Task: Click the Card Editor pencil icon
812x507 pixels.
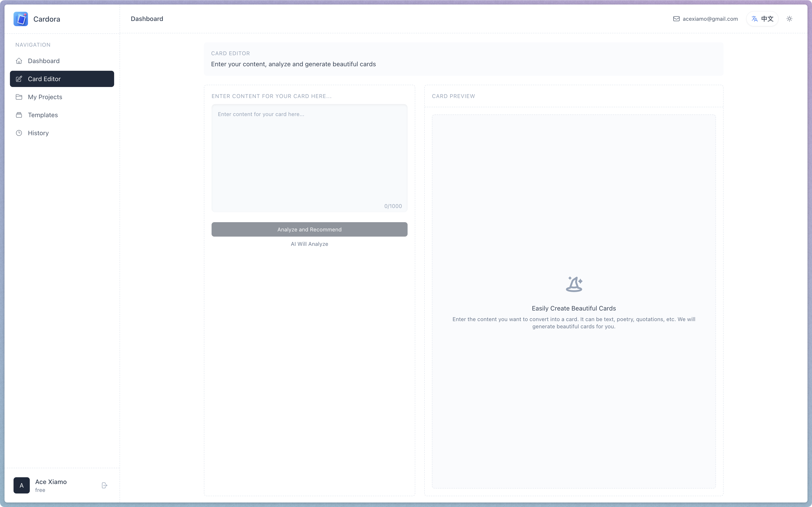Action: pos(19,79)
